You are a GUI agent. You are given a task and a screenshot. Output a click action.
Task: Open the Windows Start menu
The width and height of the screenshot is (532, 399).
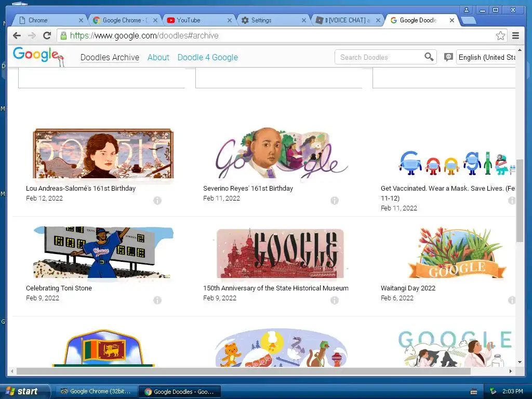coord(24,391)
